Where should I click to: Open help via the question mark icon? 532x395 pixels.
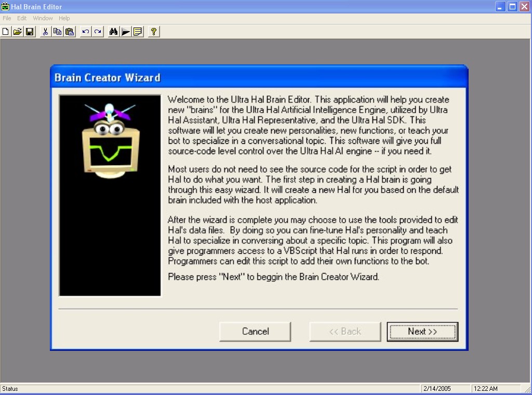pos(154,32)
